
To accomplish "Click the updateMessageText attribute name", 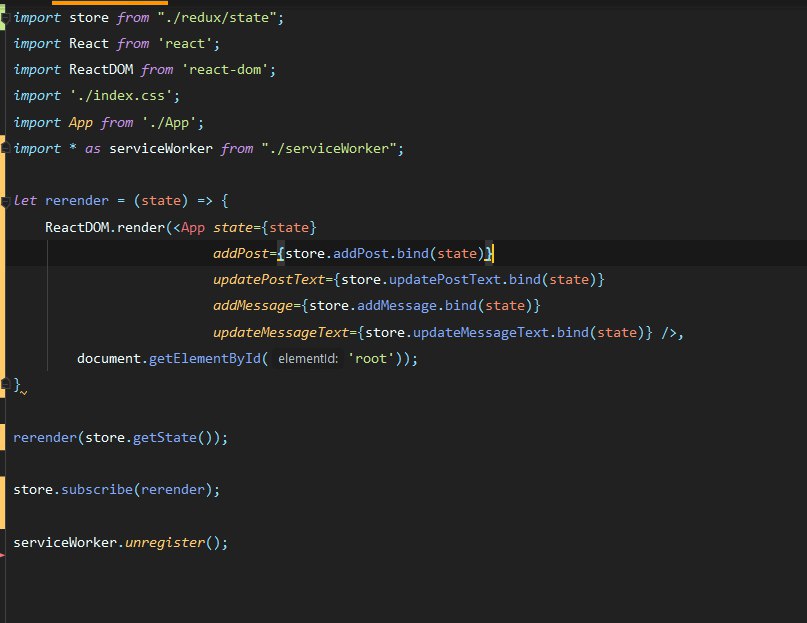I will point(281,333).
